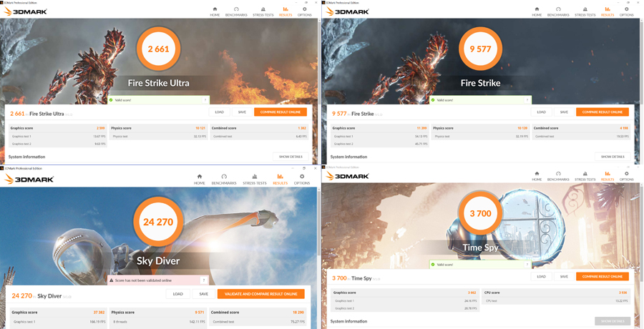Click Show Details in the Time Spy window

(613, 321)
